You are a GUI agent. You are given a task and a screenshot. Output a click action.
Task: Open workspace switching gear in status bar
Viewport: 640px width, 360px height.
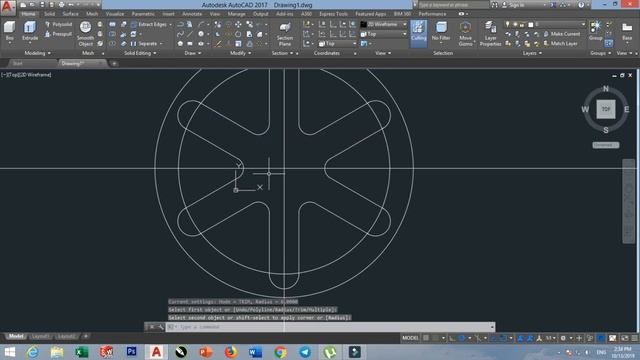(x=563, y=338)
